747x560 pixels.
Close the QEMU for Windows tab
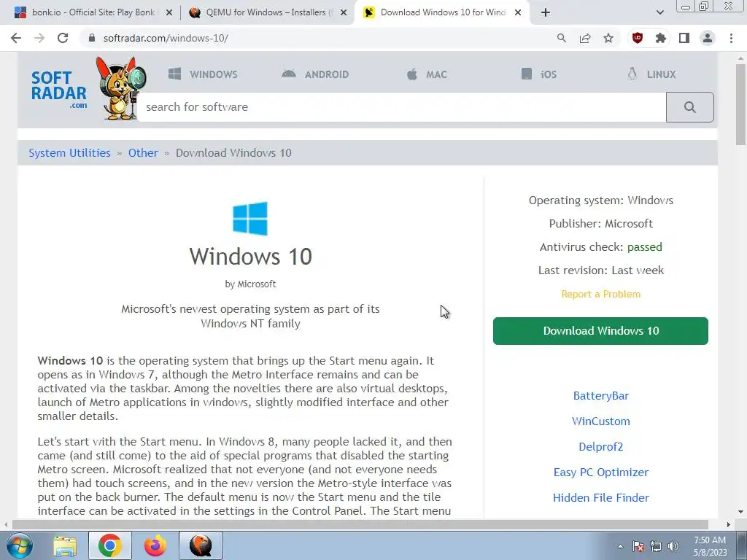tap(344, 12)
